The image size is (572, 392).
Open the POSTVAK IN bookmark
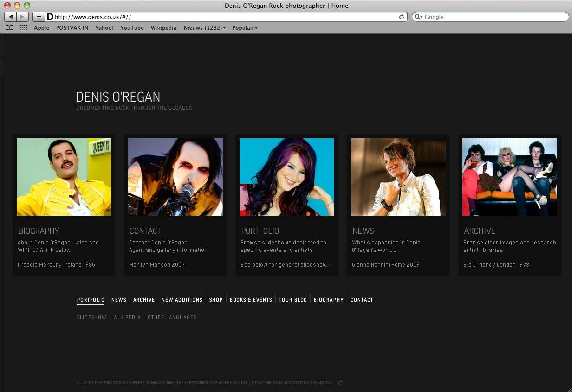click(72, 28)
